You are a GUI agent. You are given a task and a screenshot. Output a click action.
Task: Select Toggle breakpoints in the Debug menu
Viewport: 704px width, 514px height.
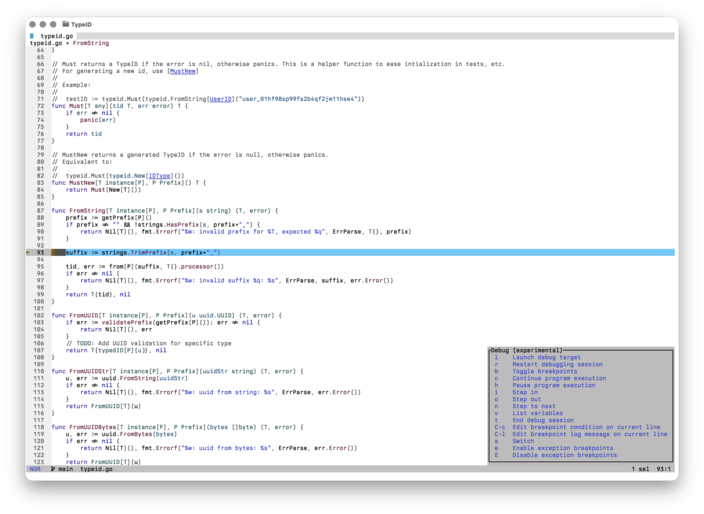coord(545,371)
